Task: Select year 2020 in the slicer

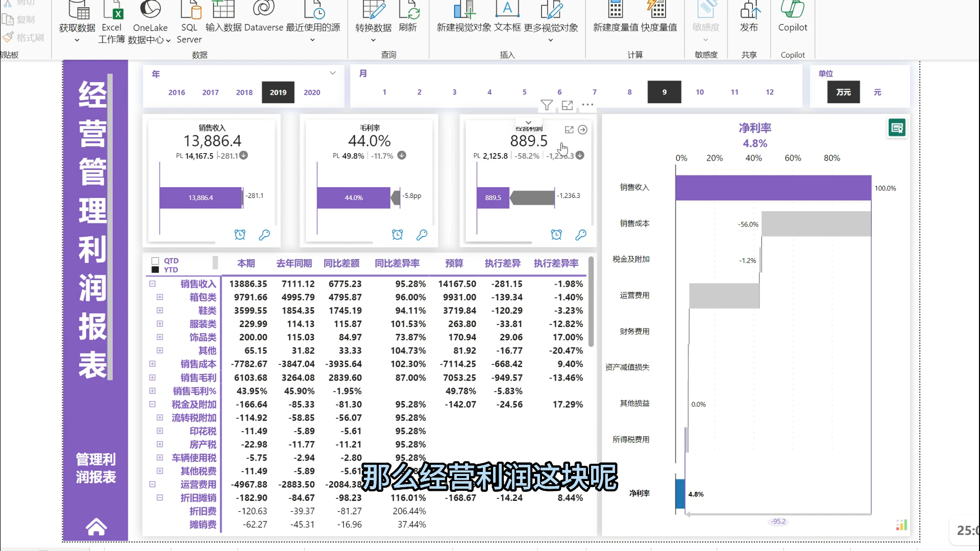Action: click(312, 92)
